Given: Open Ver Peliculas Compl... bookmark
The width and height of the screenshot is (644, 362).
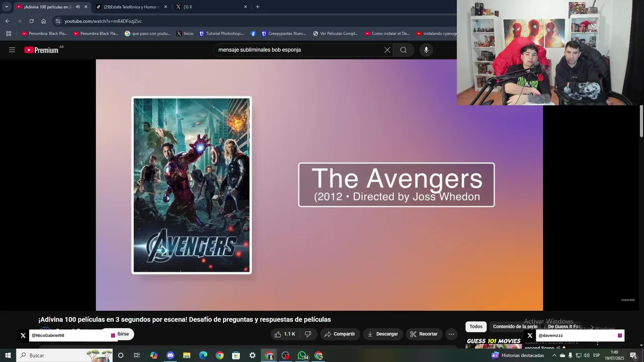Looking at the screenshot, I should [336, 34].
